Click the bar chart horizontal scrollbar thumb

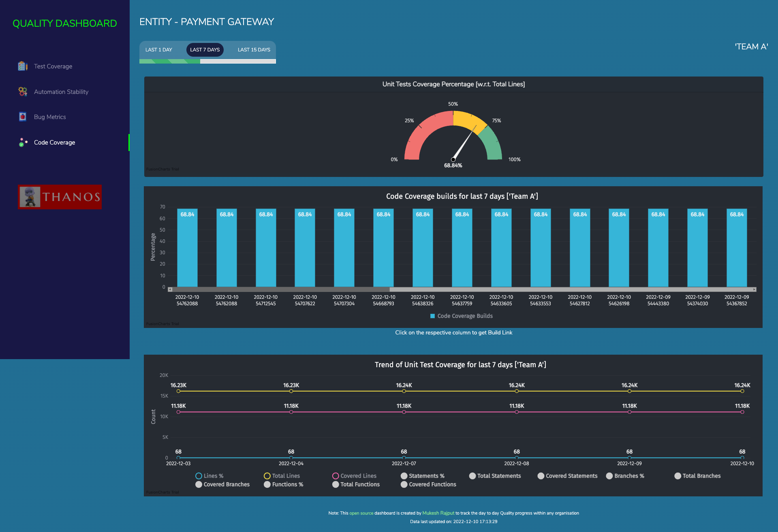pos(281,289)
